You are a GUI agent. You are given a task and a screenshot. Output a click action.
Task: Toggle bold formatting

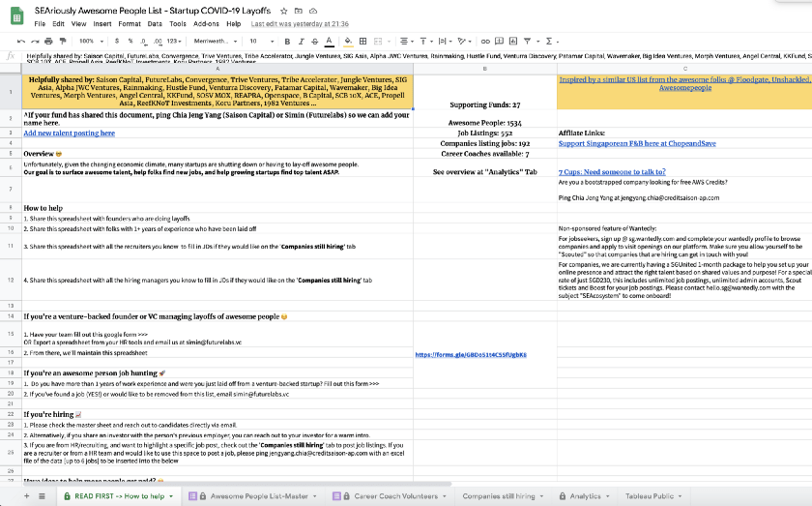pyautogui.click(x=287, y=41)
